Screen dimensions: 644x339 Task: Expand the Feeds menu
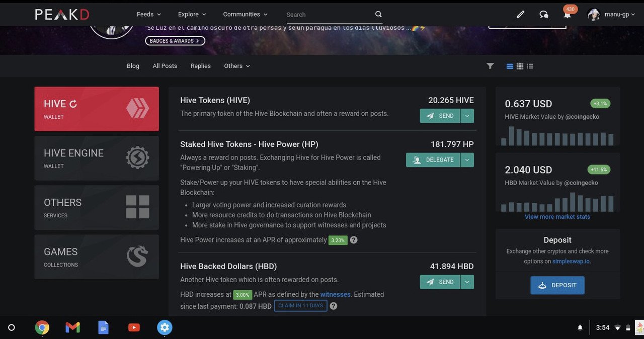pos(149,14)
